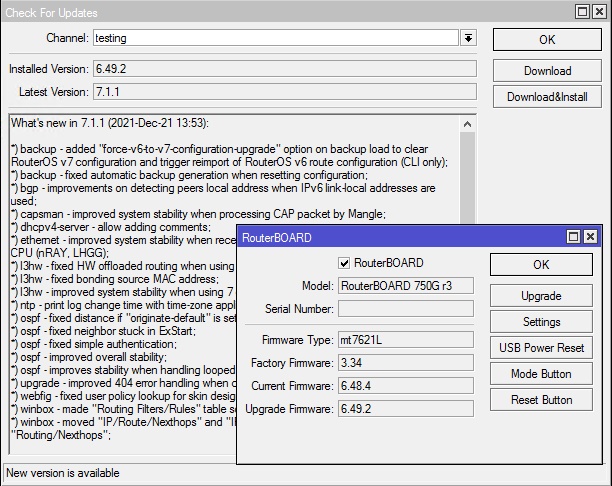Maximize the RouterBOARD dialog
Viewport: 612px width, 486px height.
573,237
